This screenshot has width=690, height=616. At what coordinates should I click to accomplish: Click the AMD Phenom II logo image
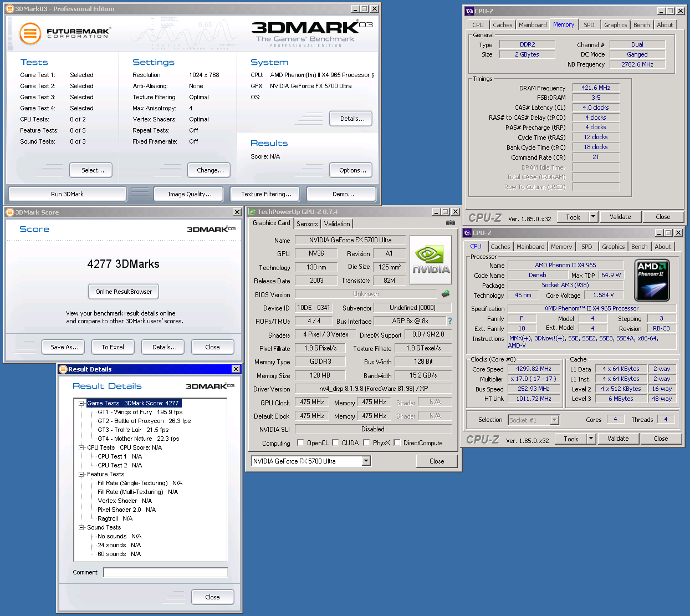tap(651, 280)
